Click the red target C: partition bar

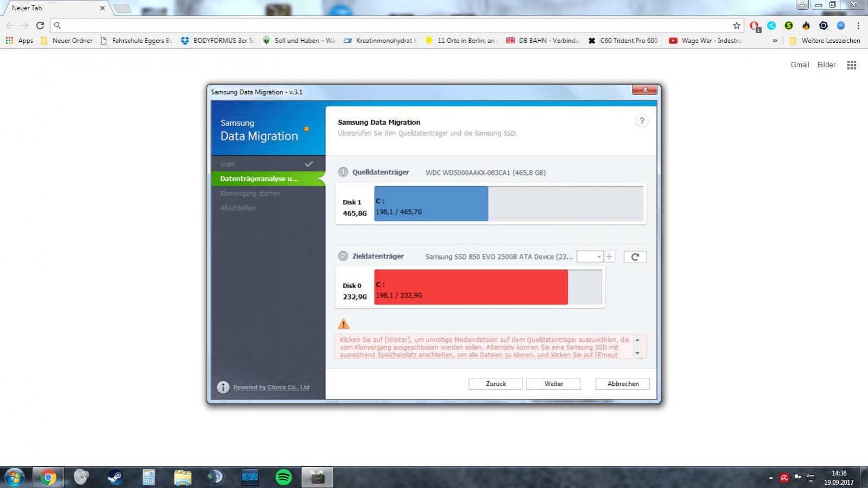[x=471, y=287]
